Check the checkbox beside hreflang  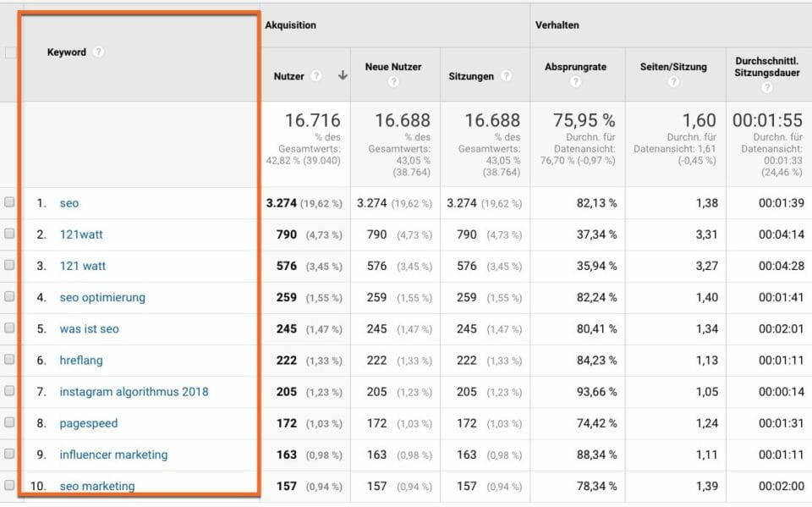pyautogui.click(x=8, y=361)
